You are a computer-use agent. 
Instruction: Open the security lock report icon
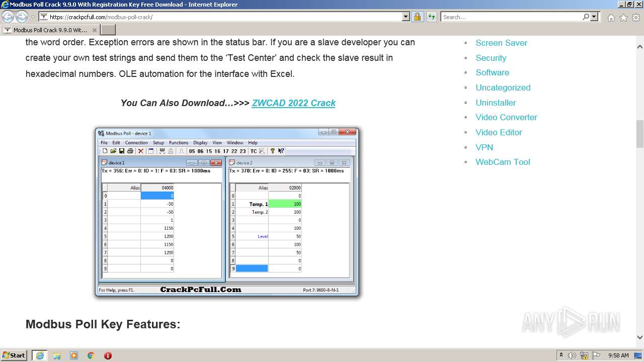[x=417, y=17]
